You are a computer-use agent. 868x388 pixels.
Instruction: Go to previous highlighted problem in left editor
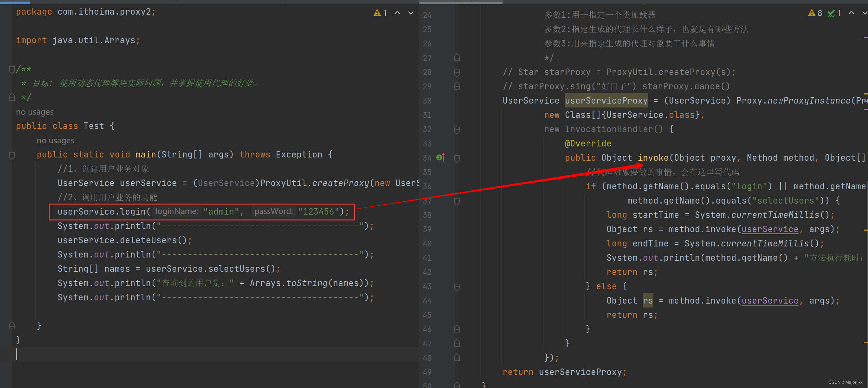pyautogui.click(x=397, y=13)
